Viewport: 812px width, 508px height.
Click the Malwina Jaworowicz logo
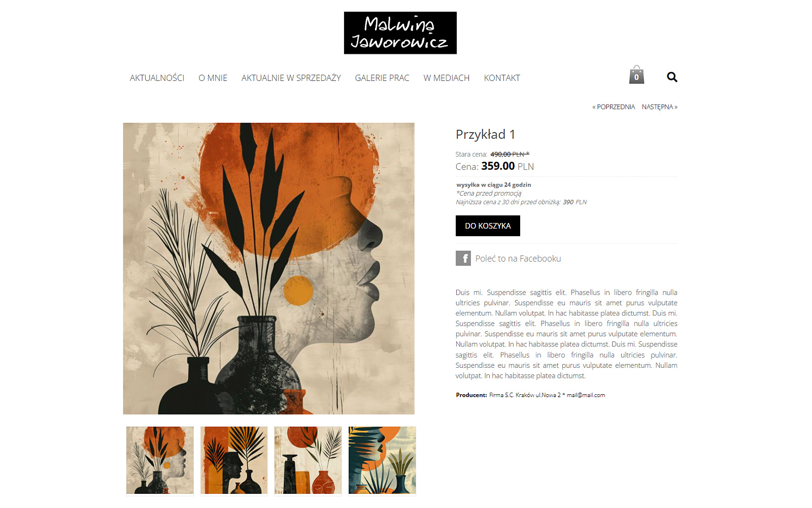coord(400,33)
